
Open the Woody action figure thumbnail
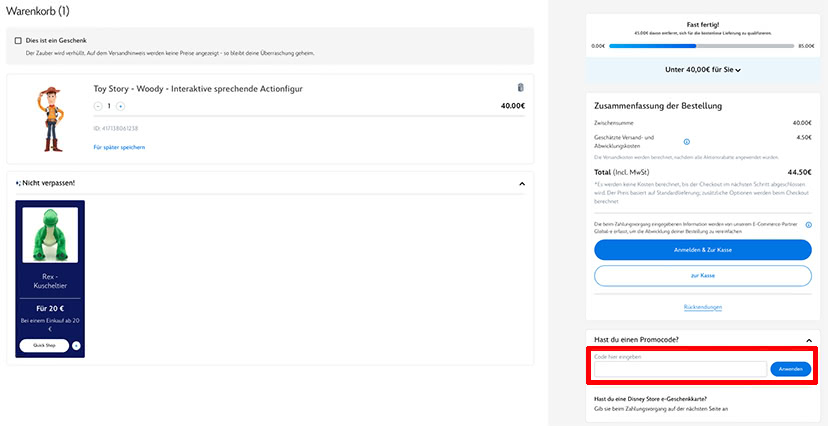51,119
